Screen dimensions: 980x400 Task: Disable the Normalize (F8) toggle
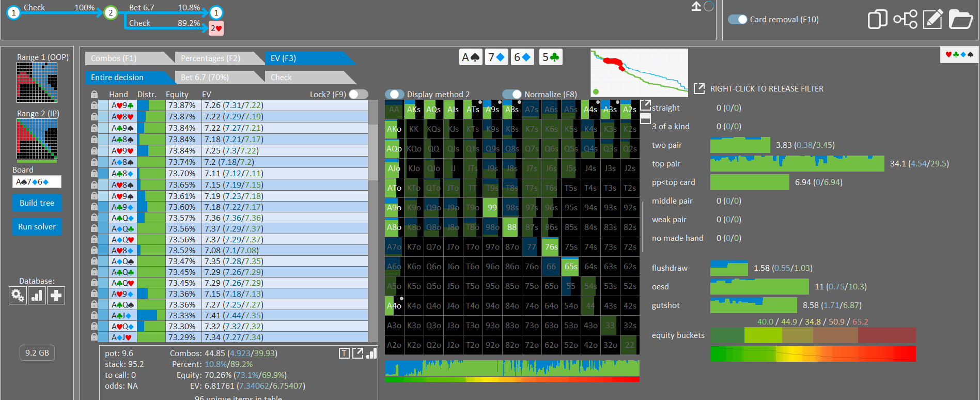point(512,94)
